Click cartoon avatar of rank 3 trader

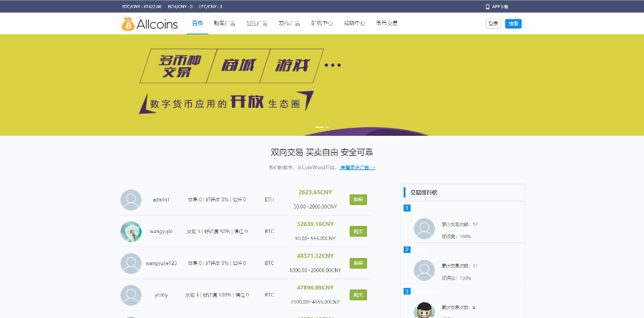[424, 310]
